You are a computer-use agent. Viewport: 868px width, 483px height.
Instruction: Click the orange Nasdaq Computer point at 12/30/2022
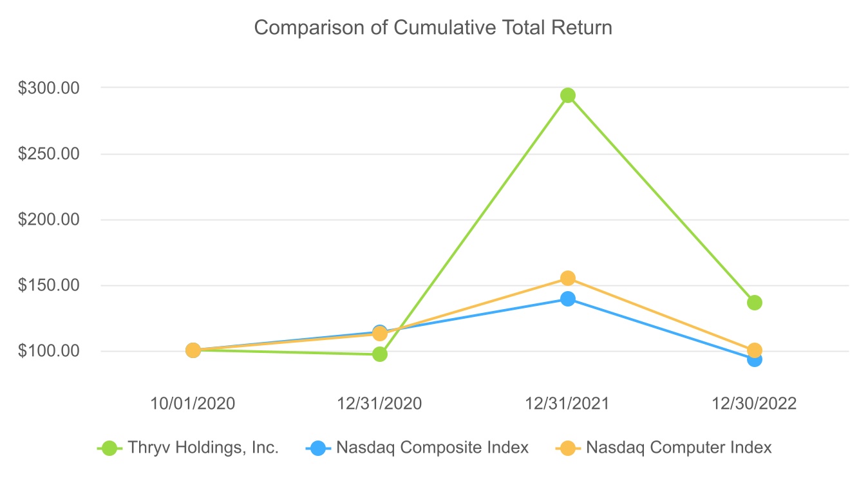click(x=755, y=350)
